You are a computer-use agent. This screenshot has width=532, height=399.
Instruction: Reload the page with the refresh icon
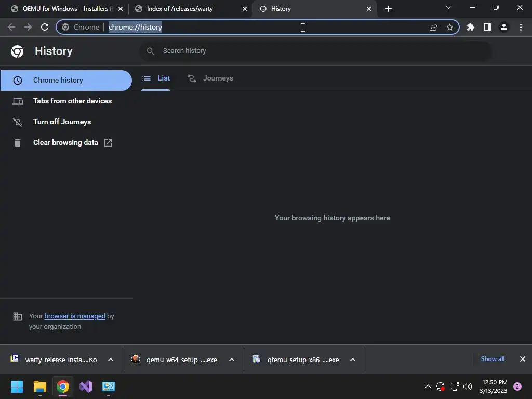click(45, 27)
